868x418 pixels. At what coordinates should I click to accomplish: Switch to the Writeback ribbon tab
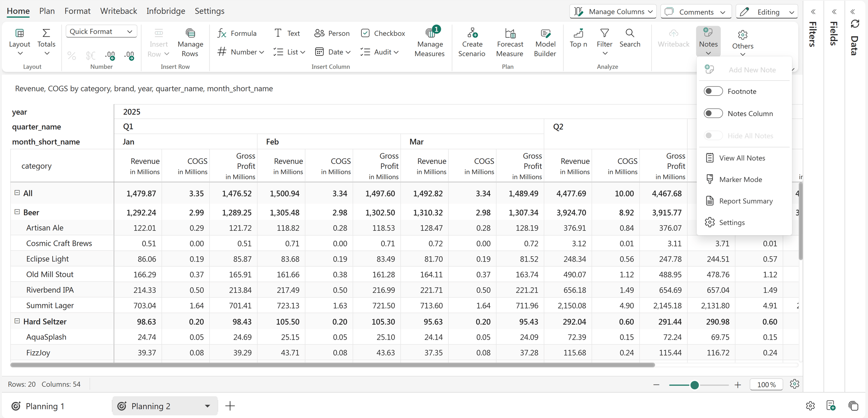point(119,11)
